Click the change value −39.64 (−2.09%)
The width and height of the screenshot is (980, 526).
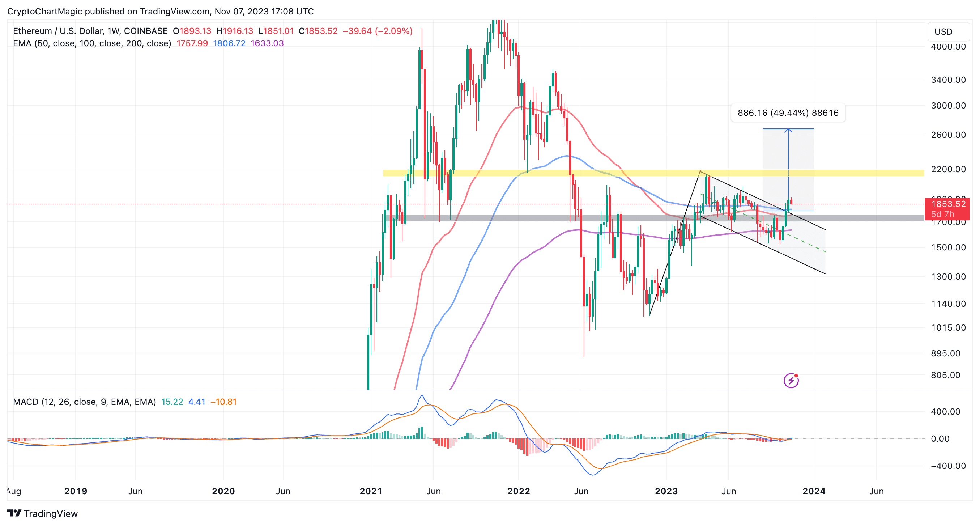click(x=378, y=31)
